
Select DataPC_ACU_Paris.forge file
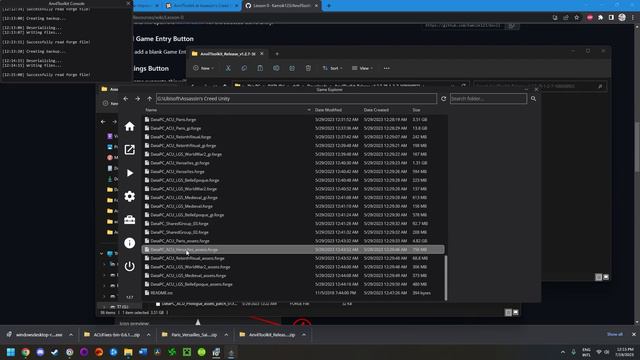pos(293,120)
